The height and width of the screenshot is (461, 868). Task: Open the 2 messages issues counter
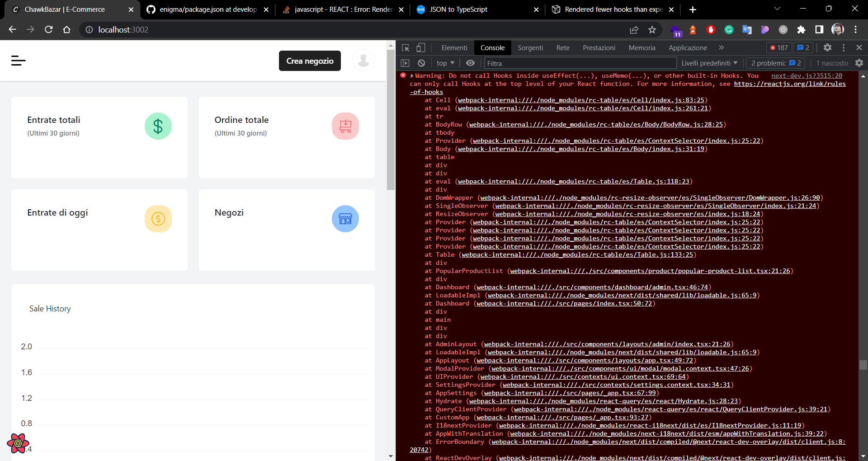[x=803, y=48]
